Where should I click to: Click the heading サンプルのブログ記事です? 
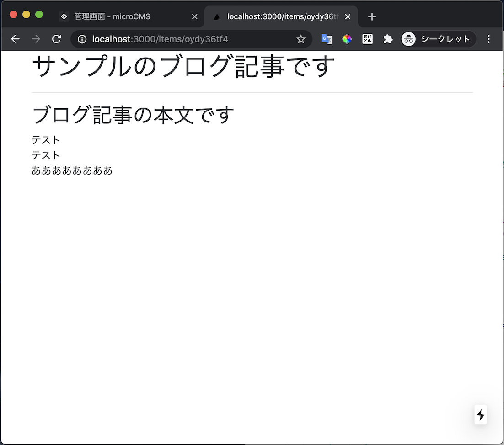click(183, 66)
